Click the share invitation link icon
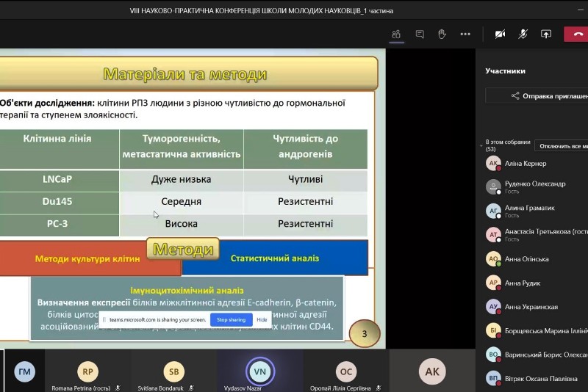This screenshot has width=588, height=392. click(x=515, y=96)
